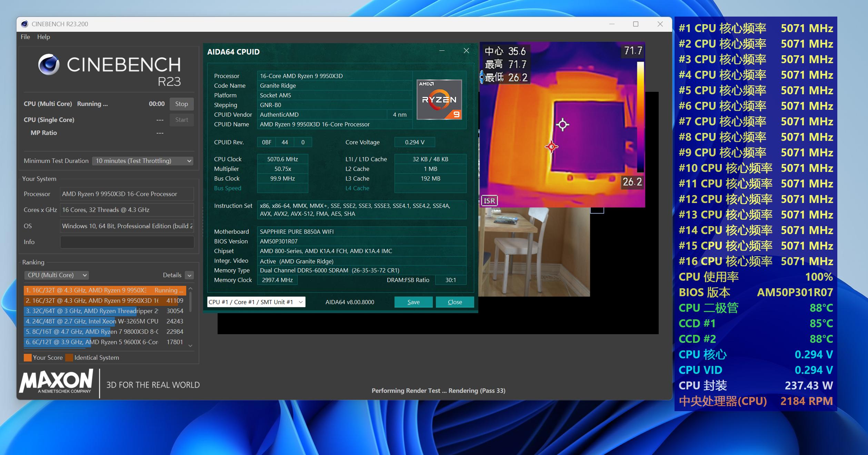Open the CPU #1 / Core #1 selector dropdown
The image size is (868, 455).
point(256,302)
